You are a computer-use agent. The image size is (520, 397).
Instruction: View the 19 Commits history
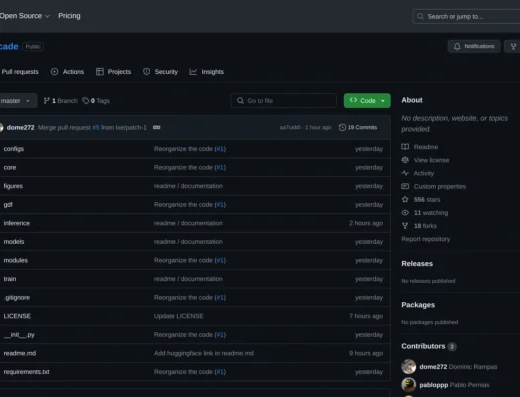click(x=358, y=127)
